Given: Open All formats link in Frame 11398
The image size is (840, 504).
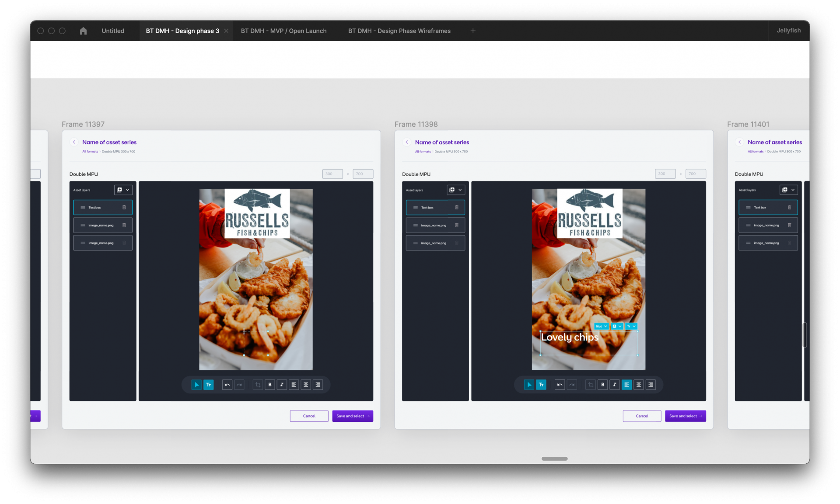Looking at the screenshot, I should (x=423, y=152).
